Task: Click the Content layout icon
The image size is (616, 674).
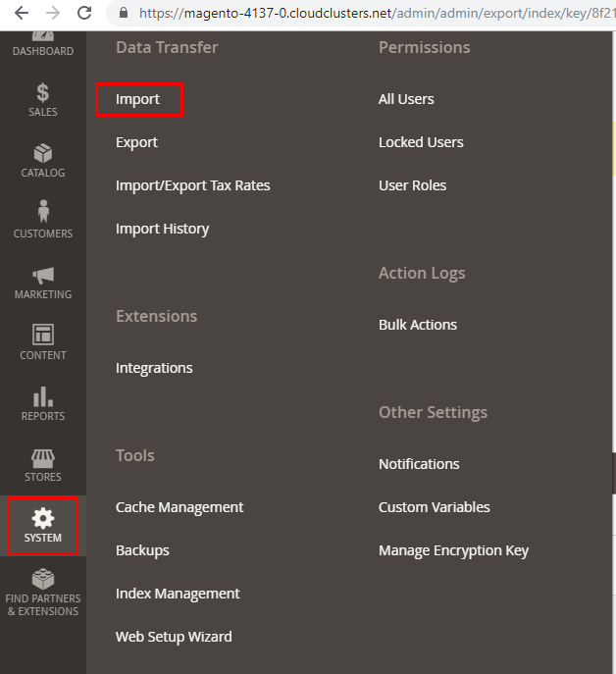Action: [43, 335]
